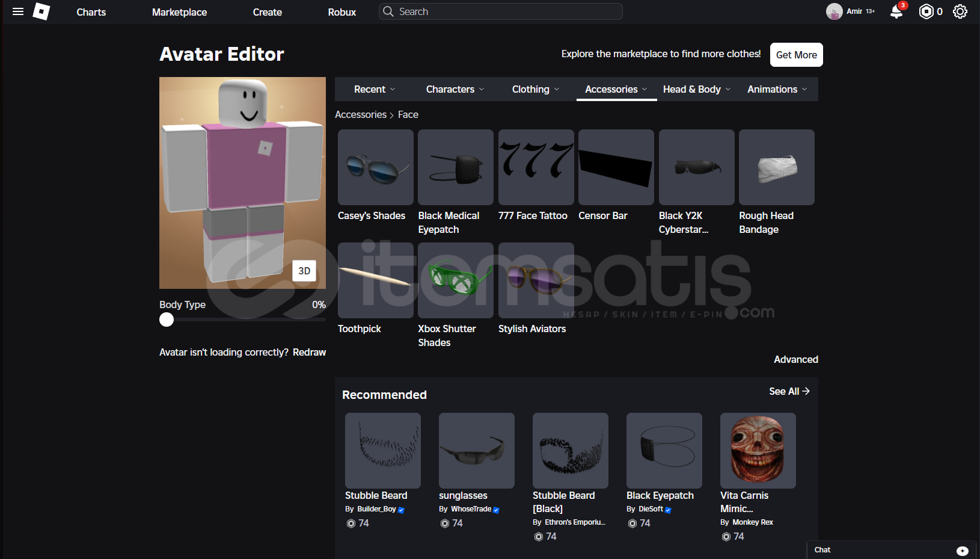Equip Xbox Shutter Shades item
This screenshot has height=559, width=980.
[456, 280]
